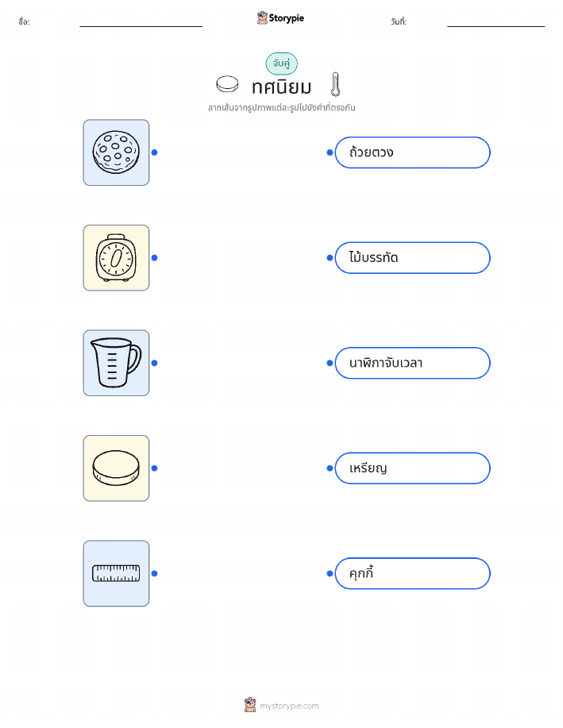
Task: Select the kitchen timer picture card
Action: point(116,258)
